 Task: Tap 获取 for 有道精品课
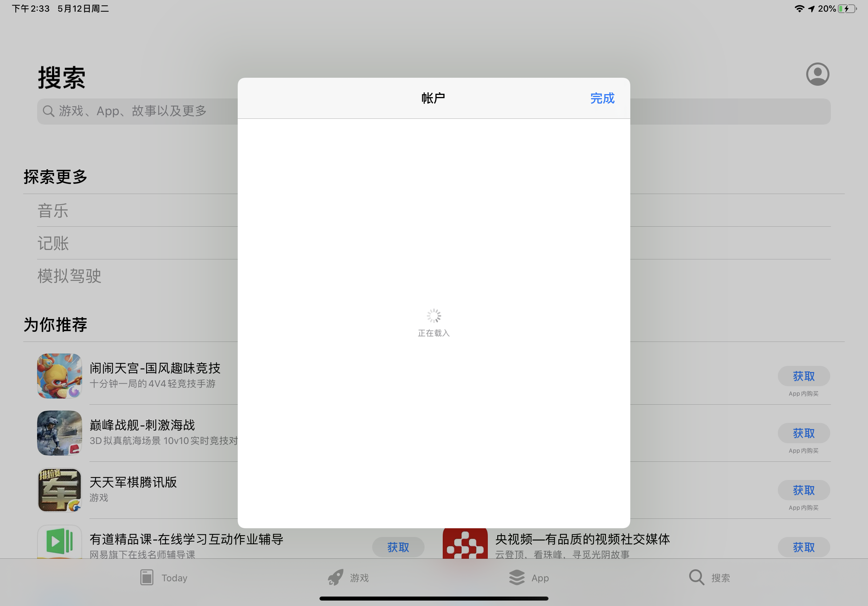398,547
